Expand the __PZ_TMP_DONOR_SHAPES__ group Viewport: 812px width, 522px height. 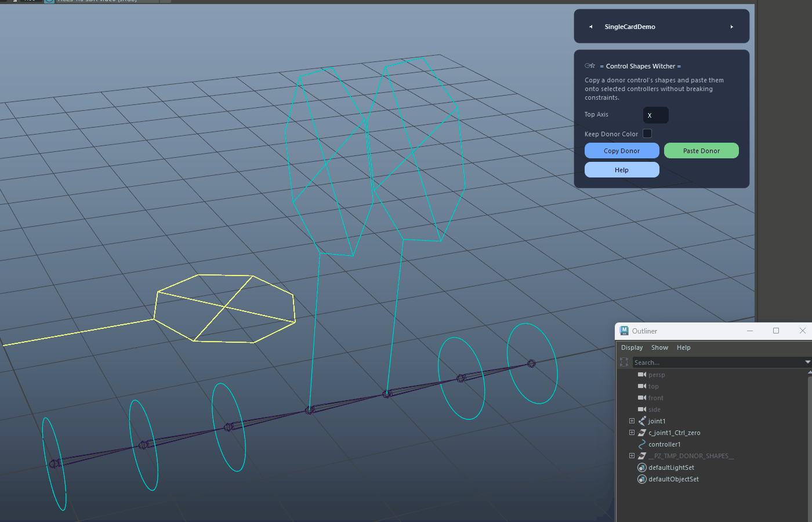[x=632, y=456]
